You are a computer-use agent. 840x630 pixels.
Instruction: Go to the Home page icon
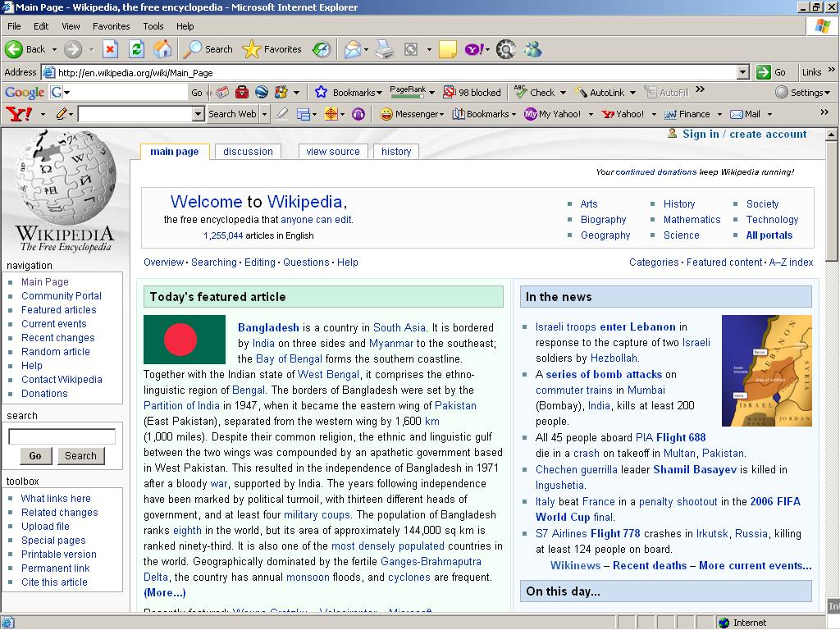pyautogui.click(x=163, y=49)
